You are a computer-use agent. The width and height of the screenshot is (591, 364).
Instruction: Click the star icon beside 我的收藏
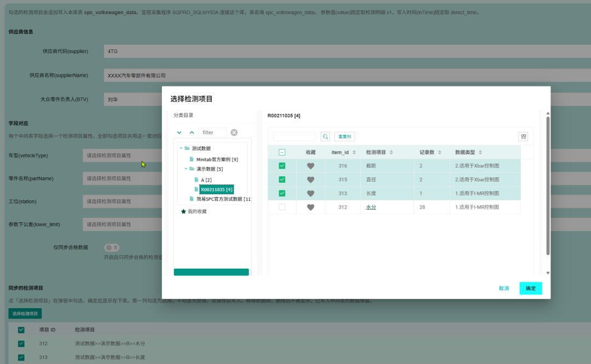183,211
